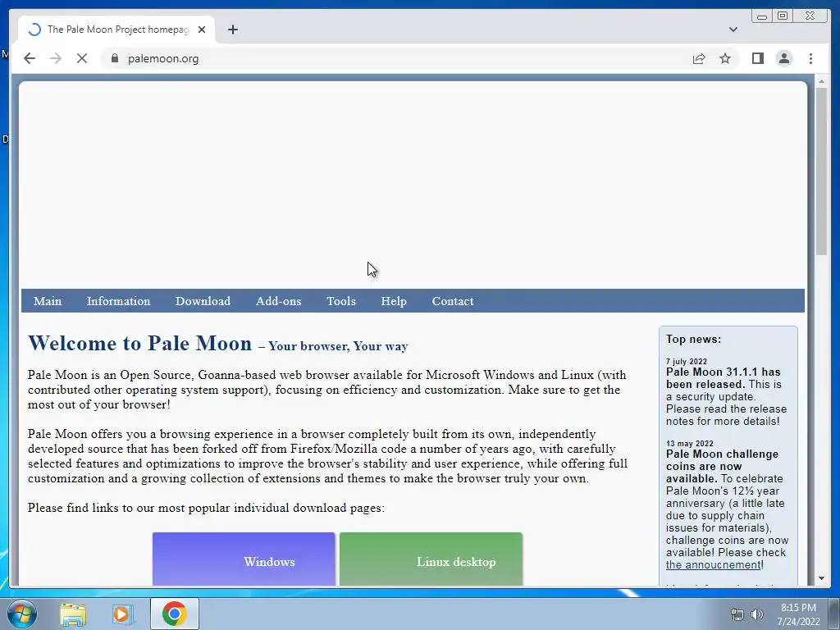Click the padlock site info icon
The height and width of the screenshot is (630, 840).
click(114, 58)
